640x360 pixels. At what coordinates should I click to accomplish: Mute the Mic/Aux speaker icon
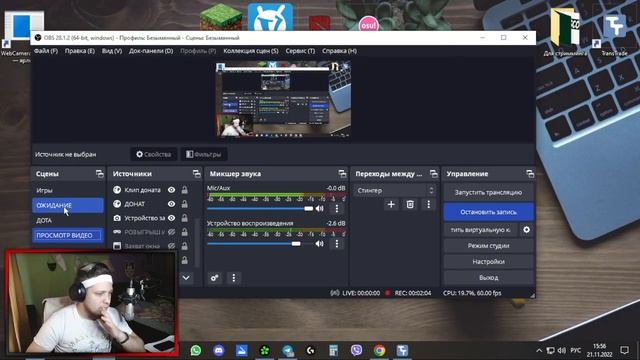pyautogui.click(x=320, y=209)
